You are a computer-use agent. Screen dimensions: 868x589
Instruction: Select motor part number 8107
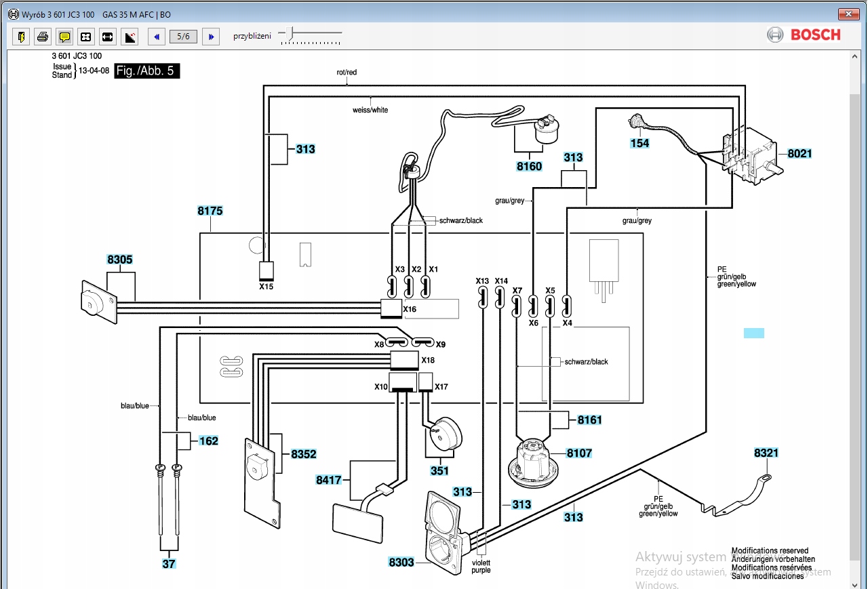coord(579,453)
